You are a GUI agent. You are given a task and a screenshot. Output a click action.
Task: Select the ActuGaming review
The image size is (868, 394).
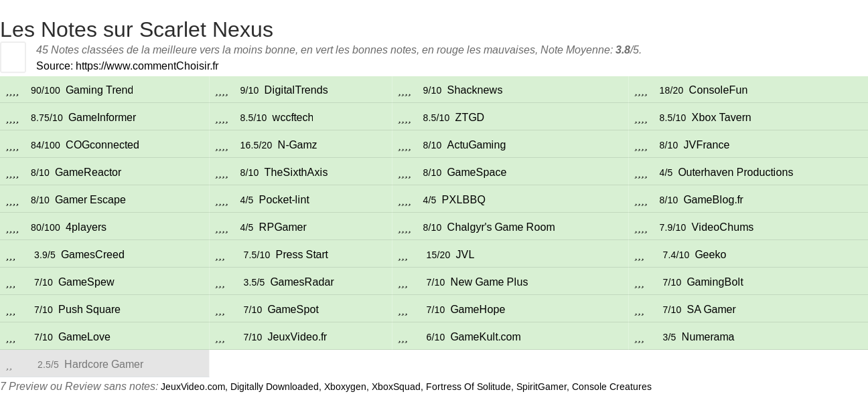click(476, 145)
